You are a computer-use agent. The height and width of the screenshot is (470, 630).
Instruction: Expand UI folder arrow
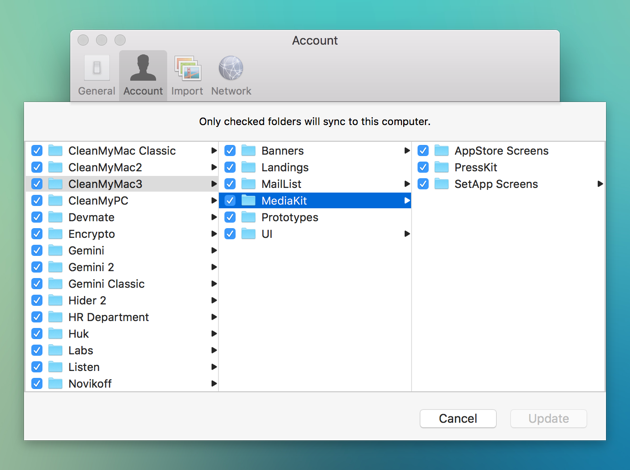point(407,234)
